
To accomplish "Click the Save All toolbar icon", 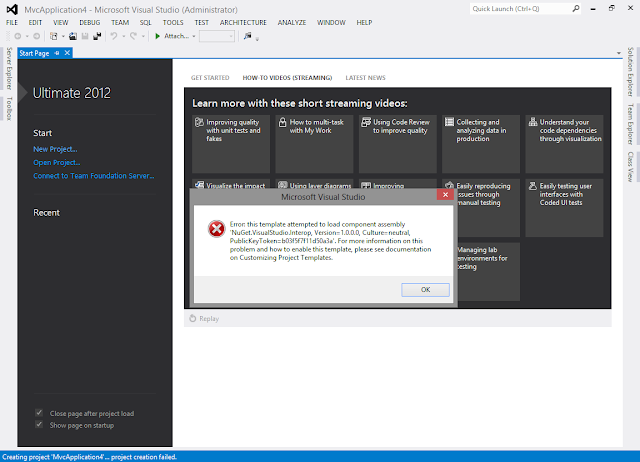I will coord(97,36).
